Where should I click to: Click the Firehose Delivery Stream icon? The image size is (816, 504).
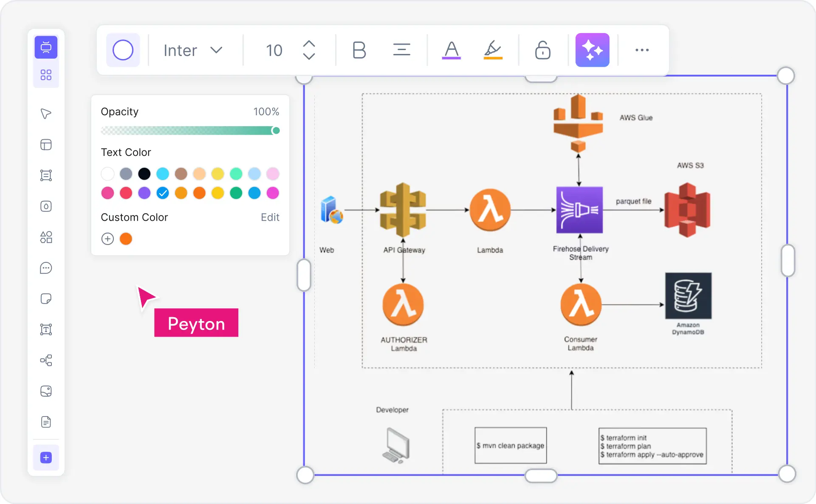579,210
